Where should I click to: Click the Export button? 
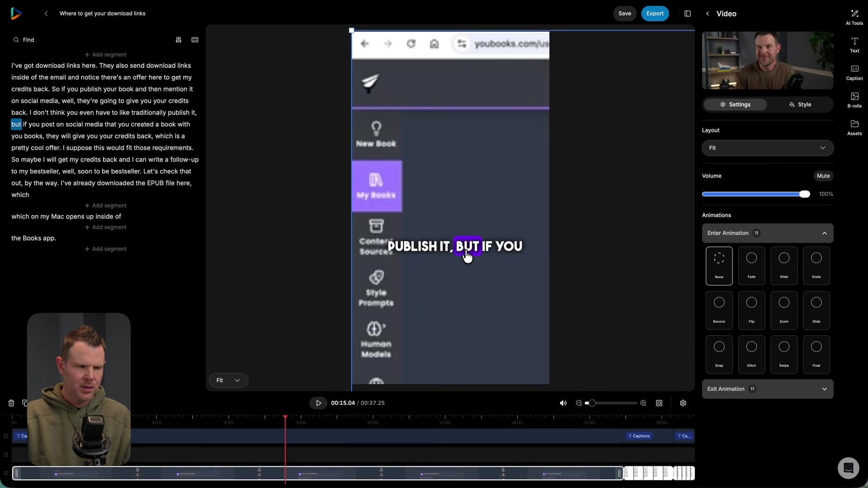655,14
